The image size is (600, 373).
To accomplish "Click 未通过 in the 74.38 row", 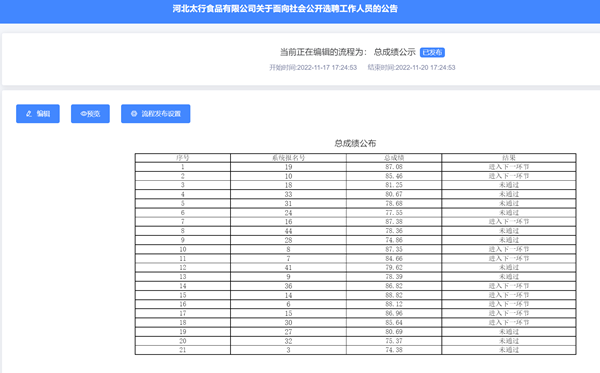I will (509, 350).
